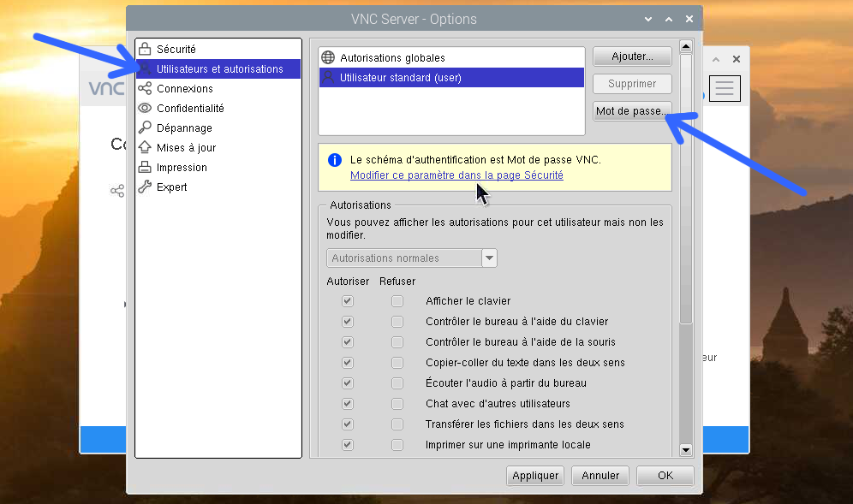The height and width of the screenshot is (504, 853).
Task: Click the upload arrow icon beside Mises à jour
Action: (145, 147)
